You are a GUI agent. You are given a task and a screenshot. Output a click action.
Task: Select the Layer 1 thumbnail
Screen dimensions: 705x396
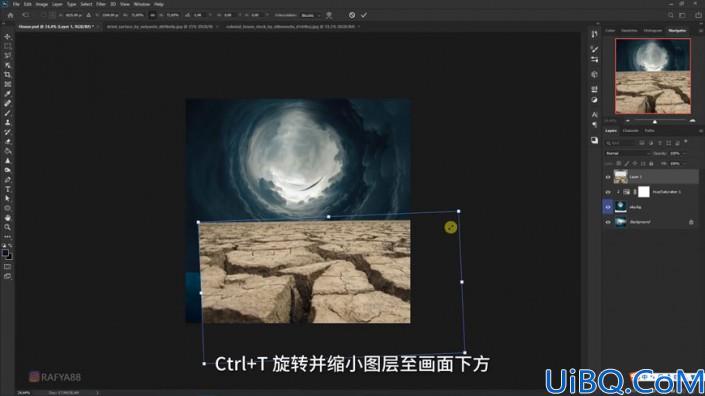click(x=620, y=177)
